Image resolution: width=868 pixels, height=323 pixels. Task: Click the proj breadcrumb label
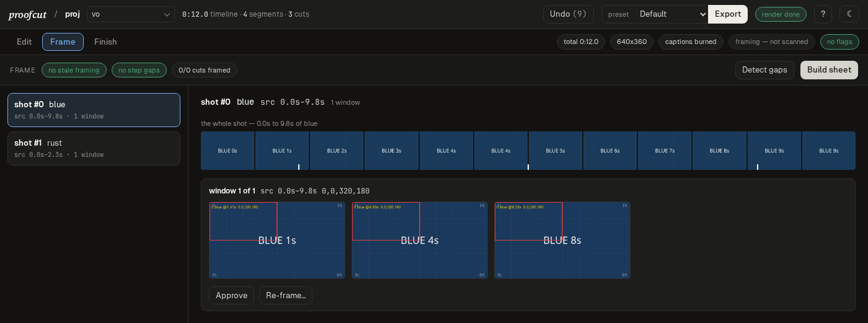tap(73, 14)
